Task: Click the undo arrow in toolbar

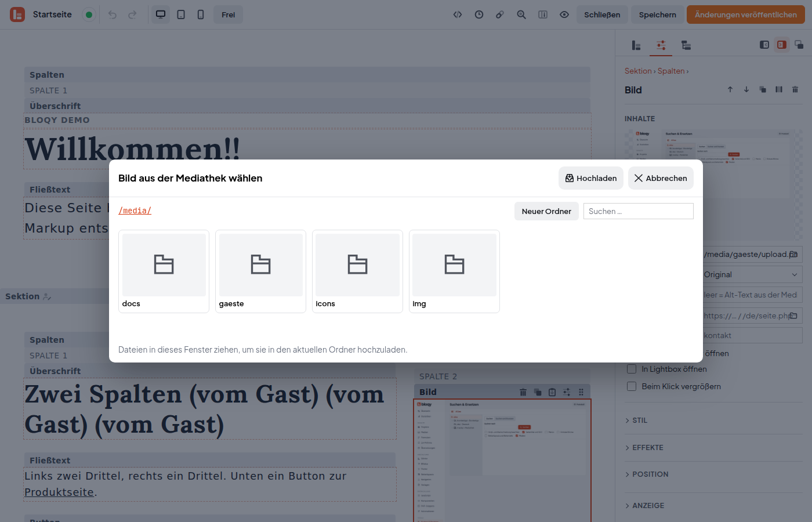Action: click(x=113, y=14)
